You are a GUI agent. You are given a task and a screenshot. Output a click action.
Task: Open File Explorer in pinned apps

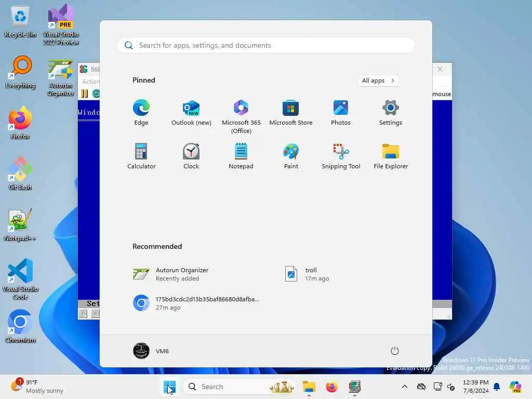pyautogui.click(x=391, y=156)
